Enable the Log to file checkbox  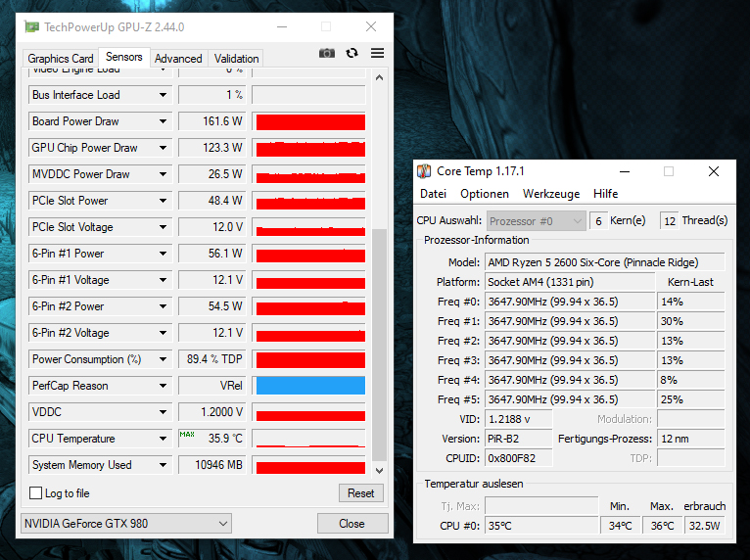[36, 493]
